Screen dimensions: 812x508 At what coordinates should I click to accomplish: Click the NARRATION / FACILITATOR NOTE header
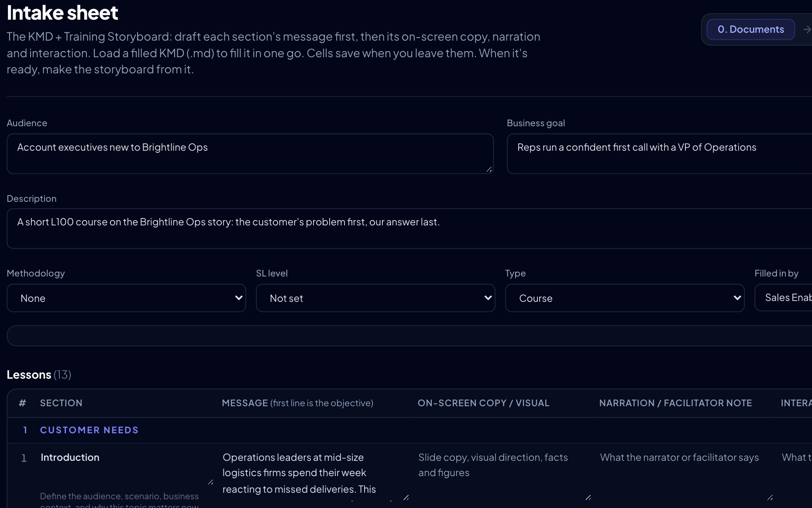point(675,403)
